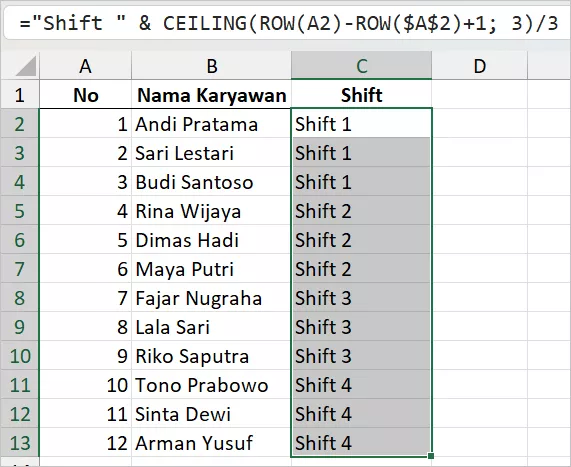Click Shift 2 cell beside Rina Wijaya
Image resolution: width=571 pixels, height=467 pixels.
tap(361, 211)
